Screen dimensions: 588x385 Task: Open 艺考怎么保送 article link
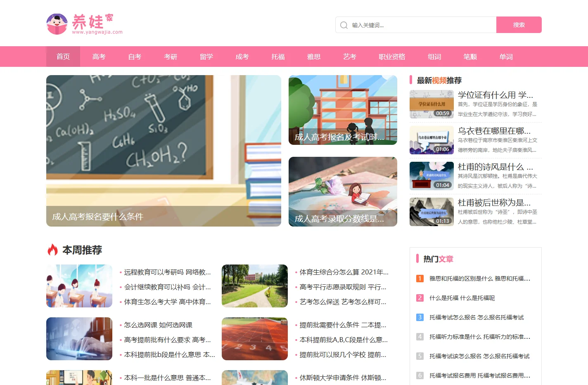click(x=343, y=302)
